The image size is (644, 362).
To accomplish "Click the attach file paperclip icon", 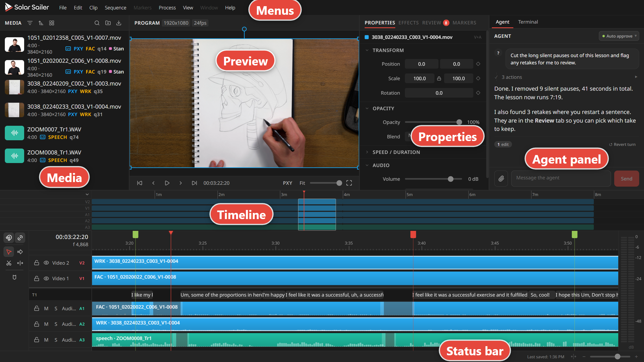I will [x=501, y=179].
